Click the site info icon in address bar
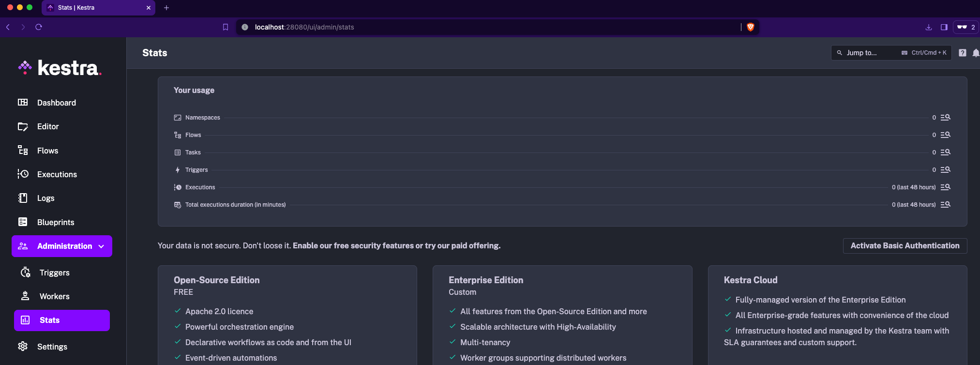Screen dimensions: 980x365 pyautogui.click(x=245, y=27)
